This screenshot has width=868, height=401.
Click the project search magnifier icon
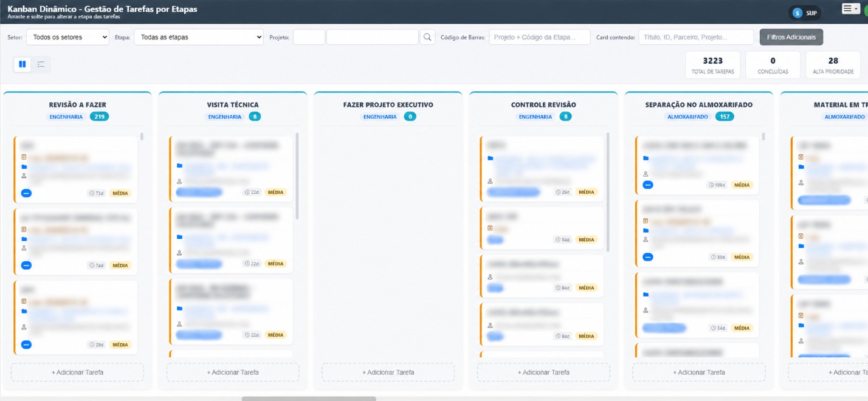click(x=427, y=37)
